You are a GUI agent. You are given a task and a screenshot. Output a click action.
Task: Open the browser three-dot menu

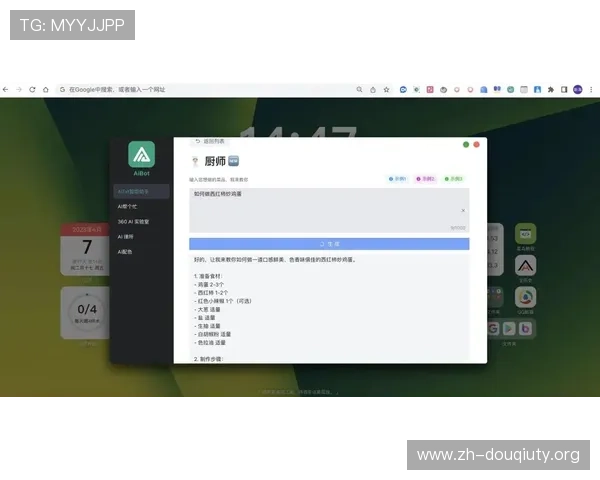pyautogui.click(x=591, y=90)
